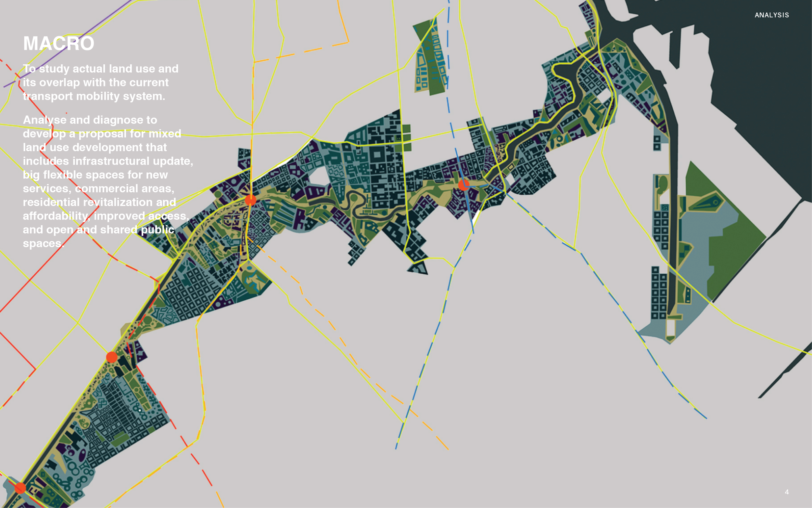Click the MACRO heading title

59,44
